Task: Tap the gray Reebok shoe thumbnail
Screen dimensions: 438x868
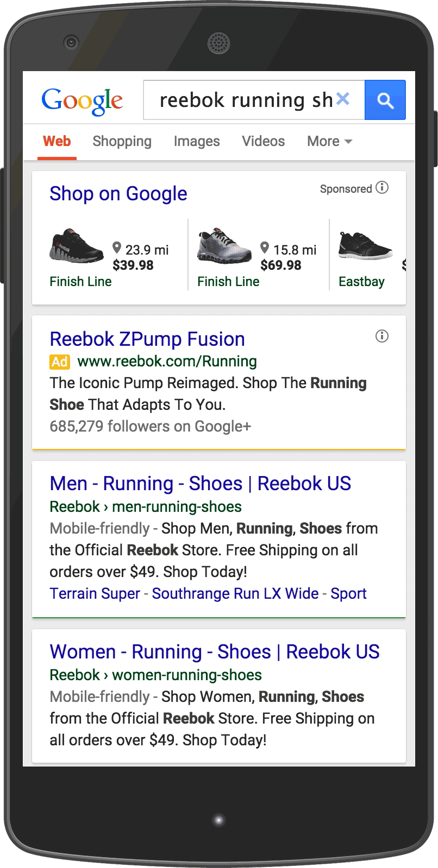Action: [x=224, y=245]
